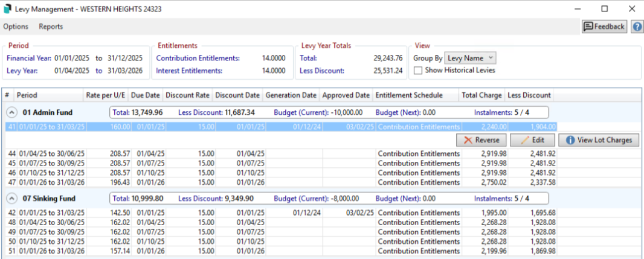
Task: Edit the selected levy
Action: [532, 140]
